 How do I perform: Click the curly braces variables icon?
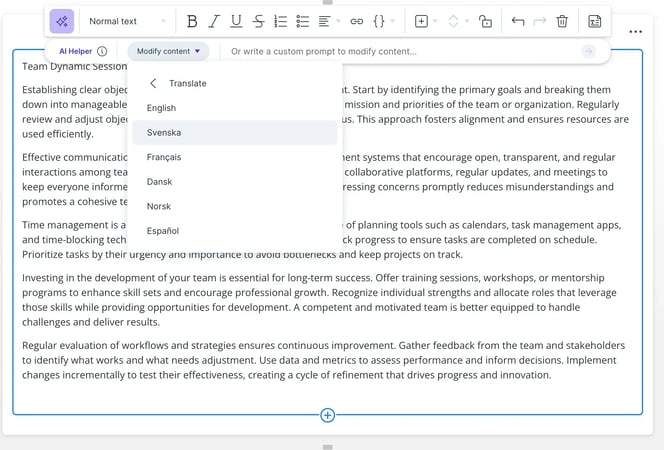coord(379,21)
